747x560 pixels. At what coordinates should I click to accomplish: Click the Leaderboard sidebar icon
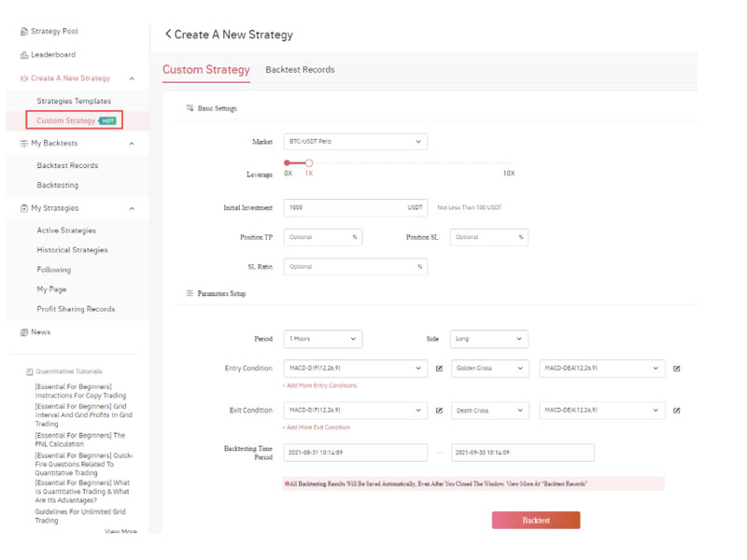(x=24, y=55)
